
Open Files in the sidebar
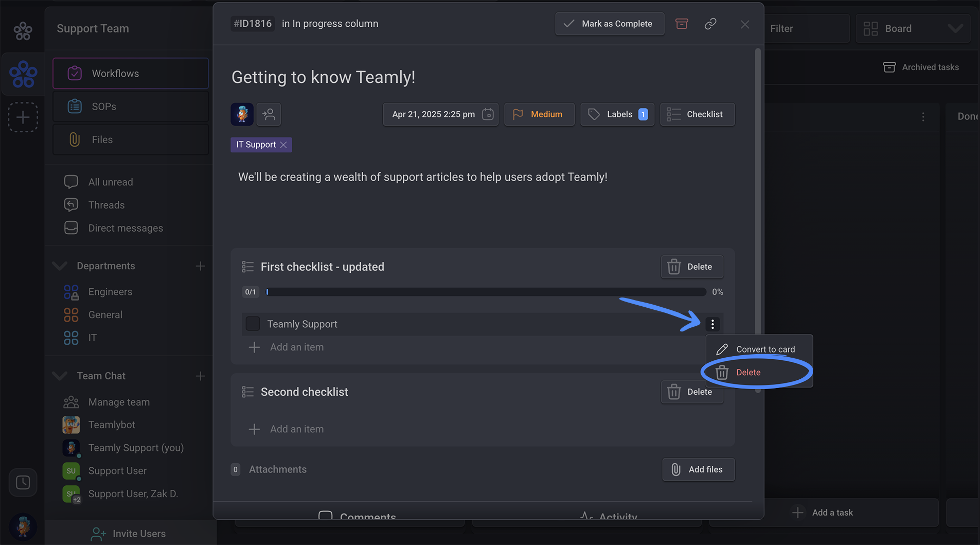[131, 139]
